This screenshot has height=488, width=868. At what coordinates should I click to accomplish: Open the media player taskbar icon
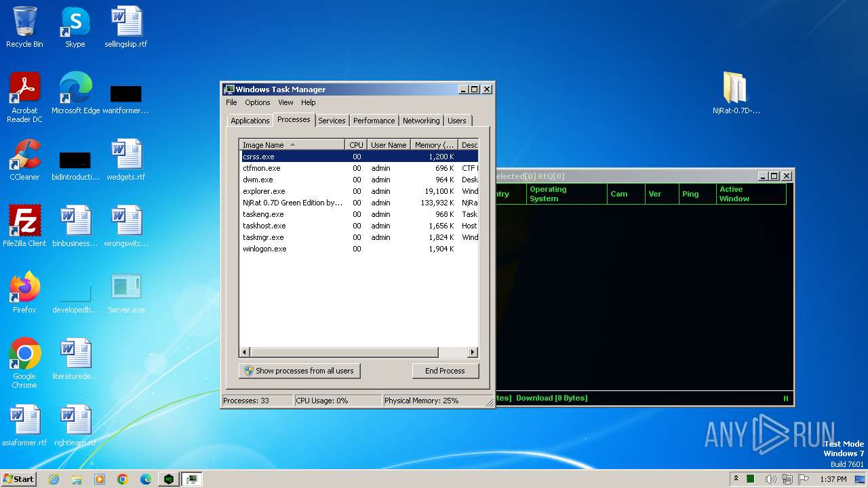pos(100,479)
